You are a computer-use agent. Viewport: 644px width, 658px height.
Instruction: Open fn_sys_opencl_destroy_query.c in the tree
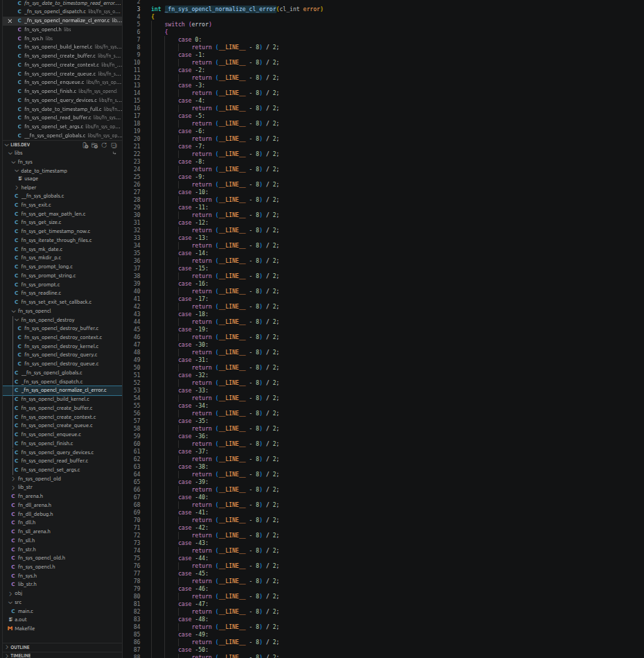click(x=62, y=354)
